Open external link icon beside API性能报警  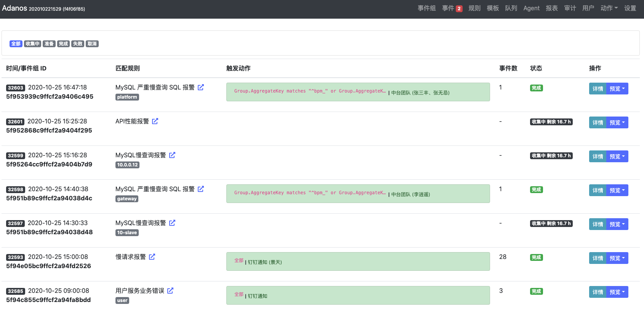[x=155, y=121]
